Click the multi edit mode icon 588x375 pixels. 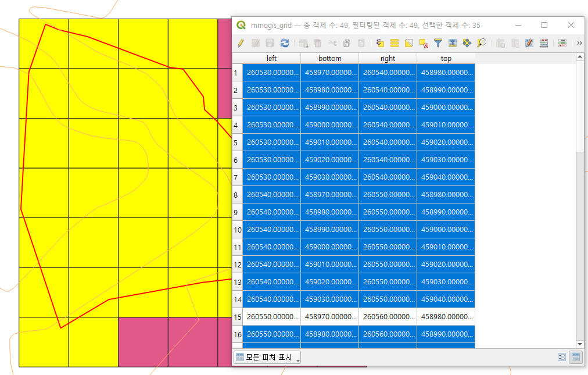click(x=256, y=43)
